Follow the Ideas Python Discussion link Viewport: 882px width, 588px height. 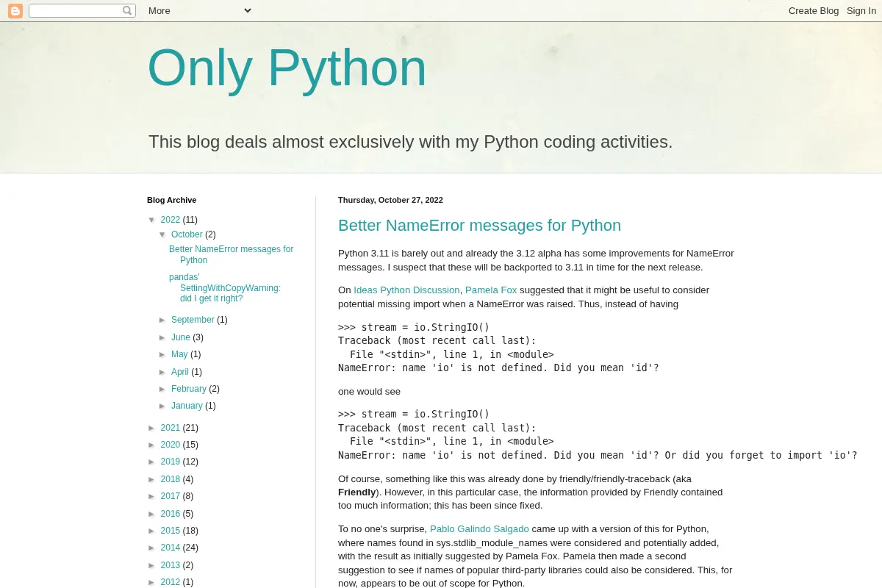coord(406,290)
